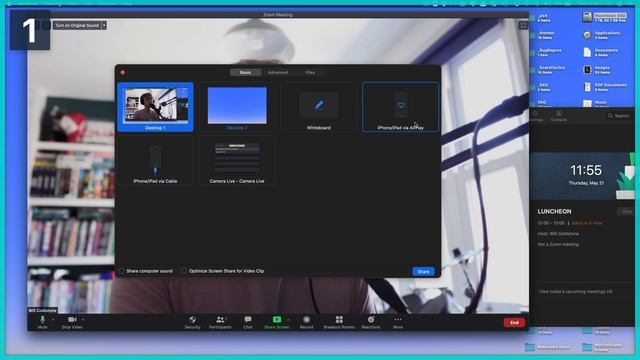Open the Reactions menu
640x360 pixels.
371,322
